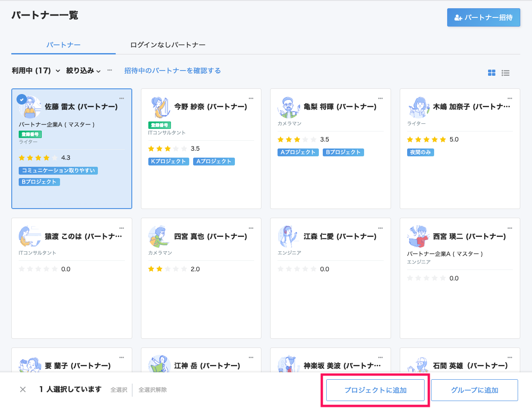Viewport: 532px width, 408px height.
Task: Select the 2.0 star rating of 四宮 真也
Action: 174,269
